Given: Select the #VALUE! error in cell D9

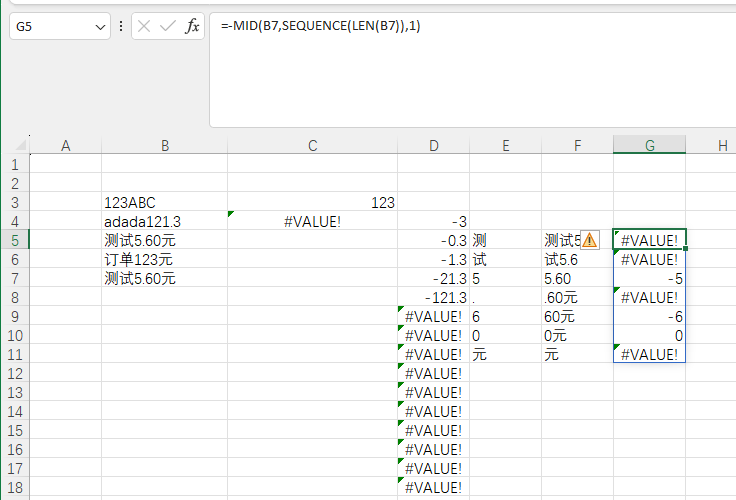Looking at the screenshot, I should 434,316.
